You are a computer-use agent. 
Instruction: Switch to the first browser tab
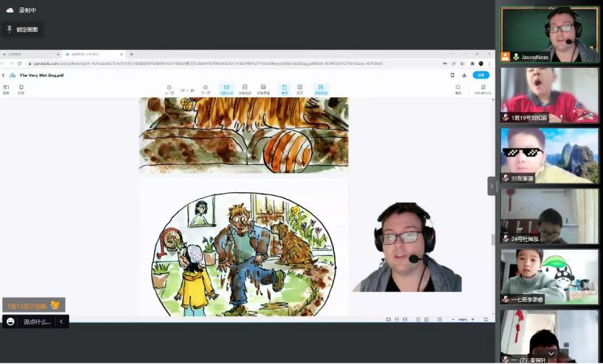click(x=30, y=55)
